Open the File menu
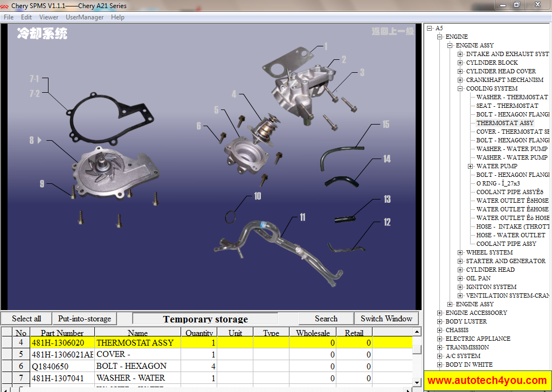 click(9, 17)
